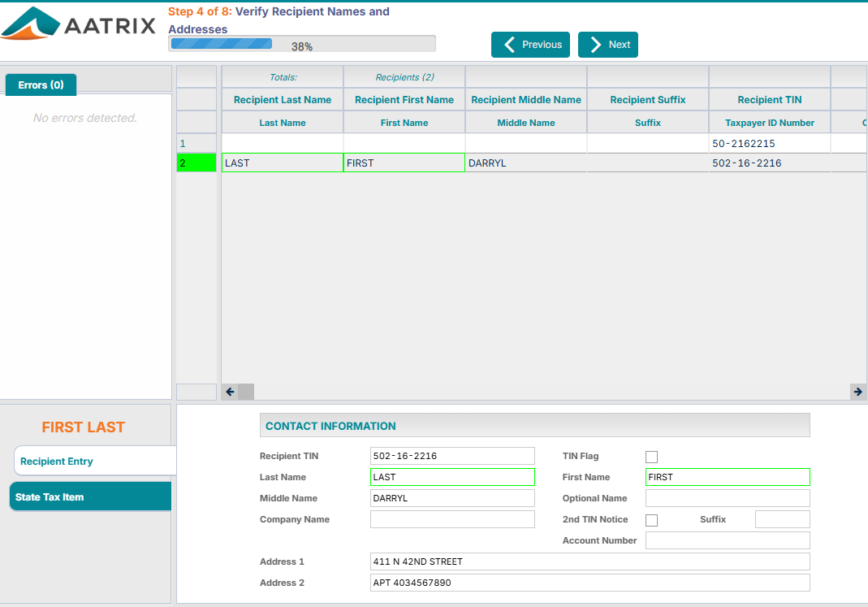
Task: Advance with the Next button
Action: tap(608, 45)
